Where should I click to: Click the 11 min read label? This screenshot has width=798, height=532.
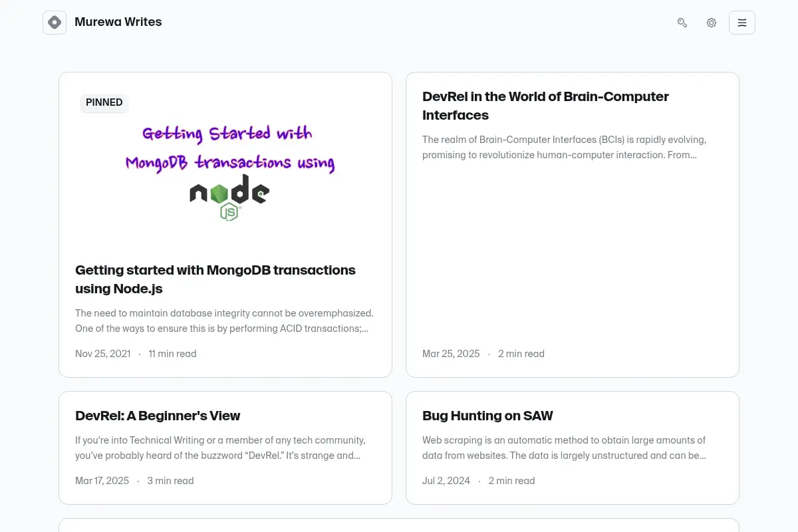(173, 354)
